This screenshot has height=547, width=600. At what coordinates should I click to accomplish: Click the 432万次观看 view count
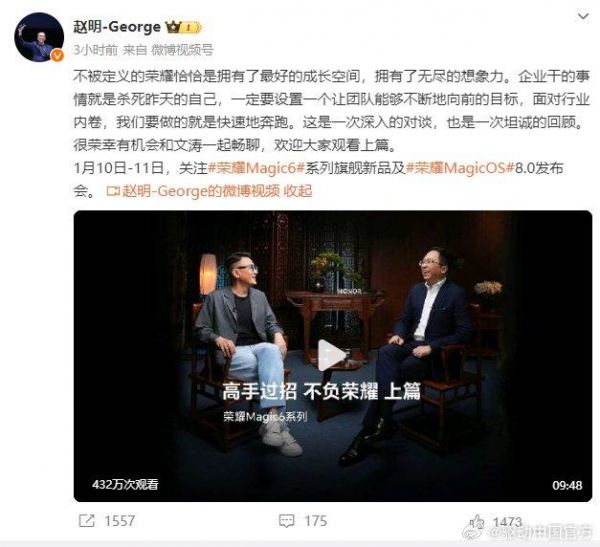click(x=125, y=485)
